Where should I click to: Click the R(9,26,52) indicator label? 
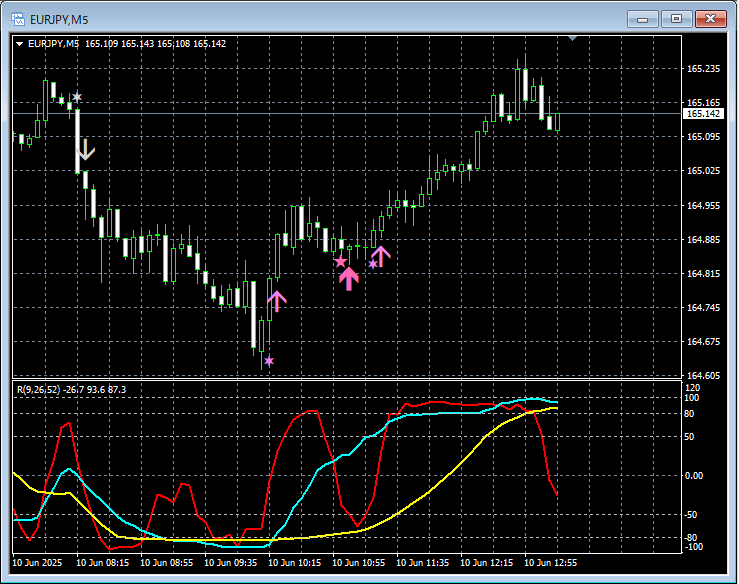point(39,389)
